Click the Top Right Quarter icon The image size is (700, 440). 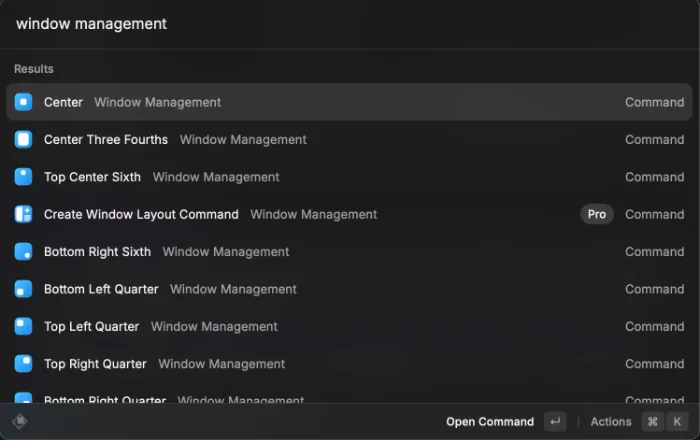(24, 364)
